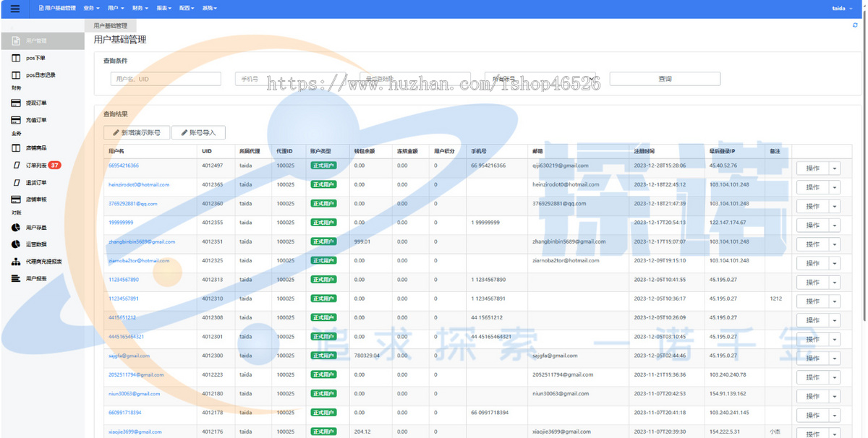Open user link 199999999
The width and height of the screenshot is (868, 438).
[121, 223]
